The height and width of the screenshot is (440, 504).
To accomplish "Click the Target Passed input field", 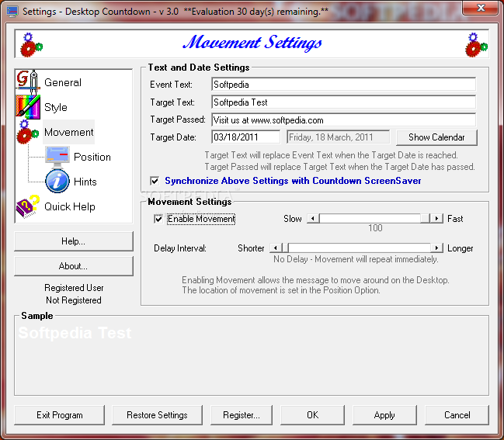I will (x=343, y=120).
